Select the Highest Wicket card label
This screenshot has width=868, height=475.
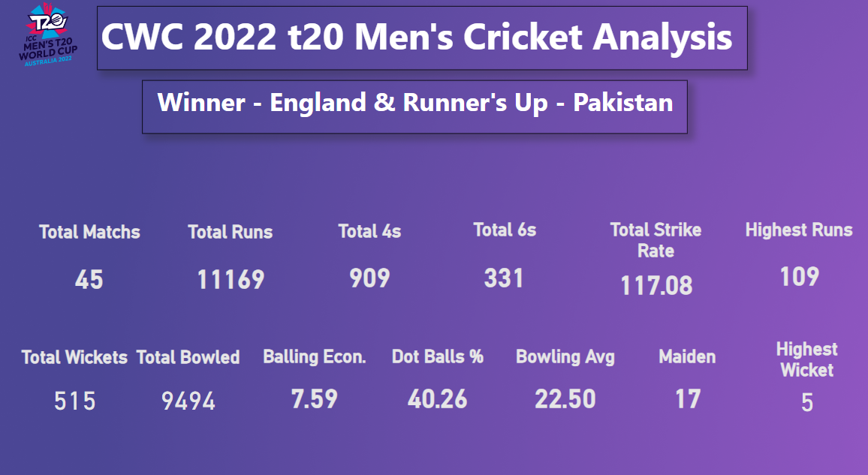(x=806, y=359)
